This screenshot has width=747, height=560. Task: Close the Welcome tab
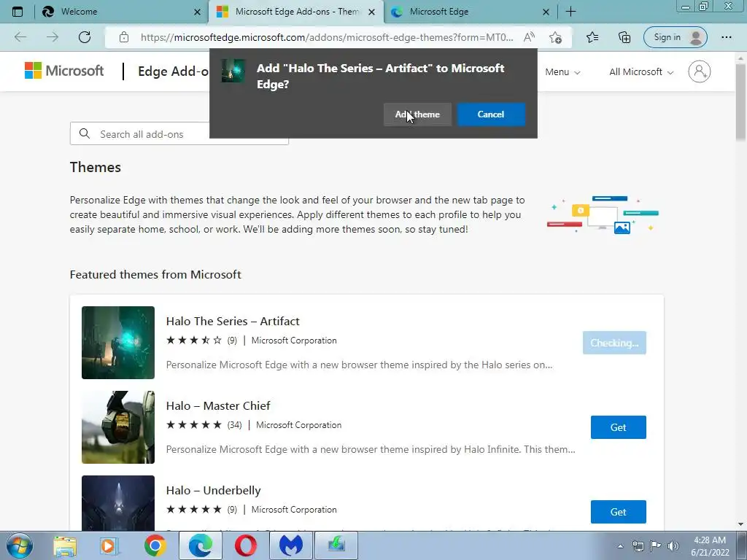click(x=197, y=12)
